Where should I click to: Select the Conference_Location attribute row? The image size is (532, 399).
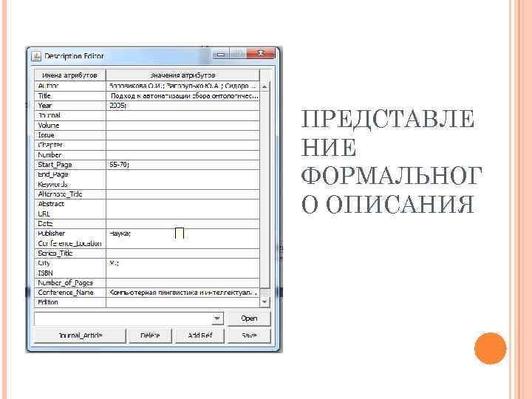click(x=147, y=243)
